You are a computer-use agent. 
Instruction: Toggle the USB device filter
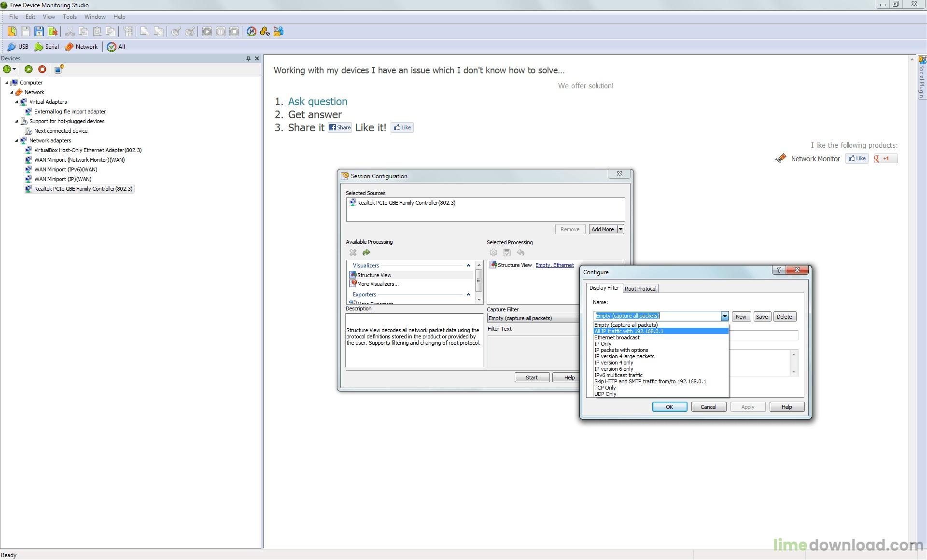[18, 47]
